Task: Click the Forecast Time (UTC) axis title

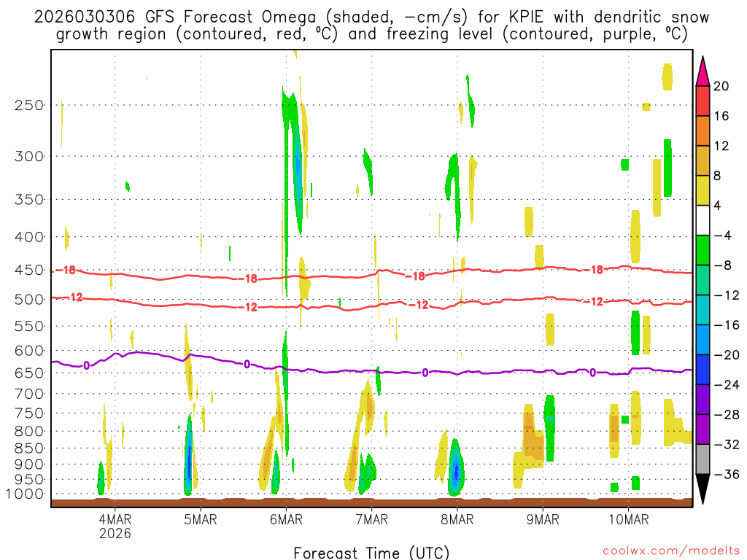Action: click(x=371, y=553)
